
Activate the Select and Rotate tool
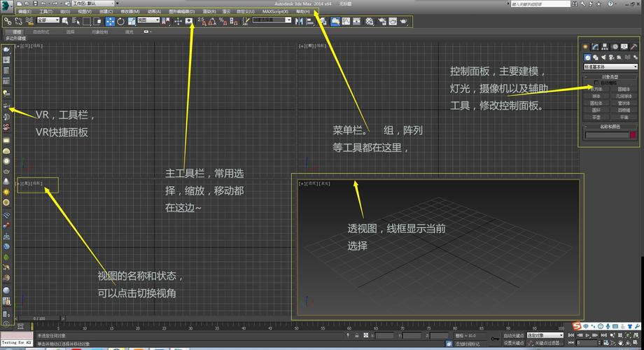click(120, 21)
